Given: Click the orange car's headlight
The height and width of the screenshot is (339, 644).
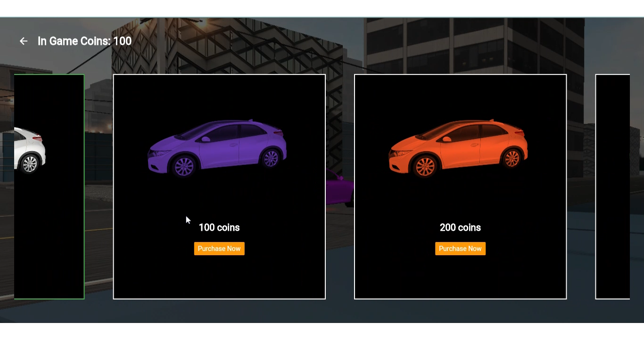Looking at the screenshot, I should point(399,152).
